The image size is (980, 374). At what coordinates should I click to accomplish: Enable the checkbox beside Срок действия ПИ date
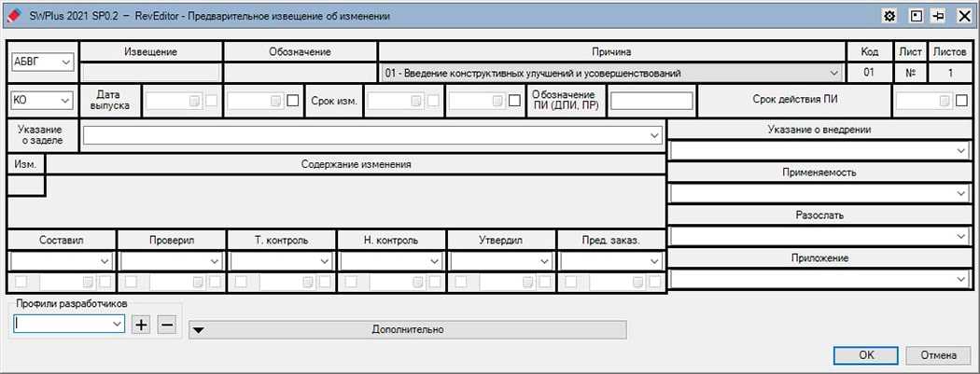click(x=961, y=101)
